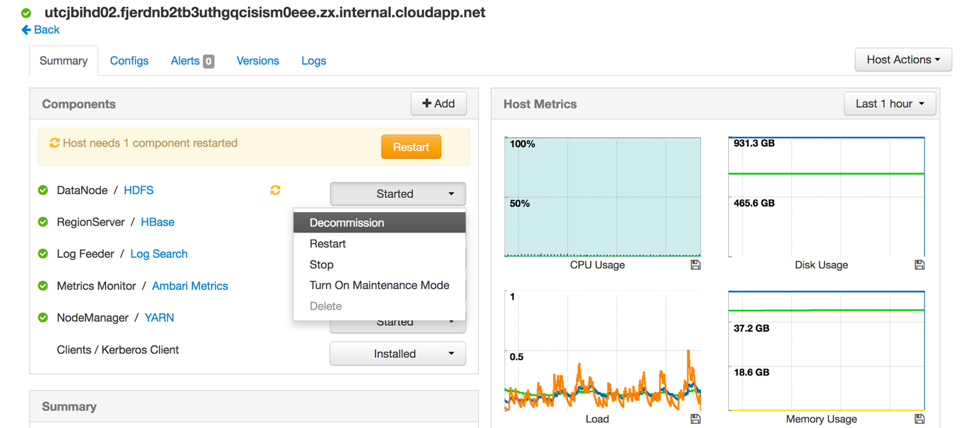This screenshot has height=428, width=975.
Task: Click the green status icon beside DataNode
Action: tap(43, 190)
